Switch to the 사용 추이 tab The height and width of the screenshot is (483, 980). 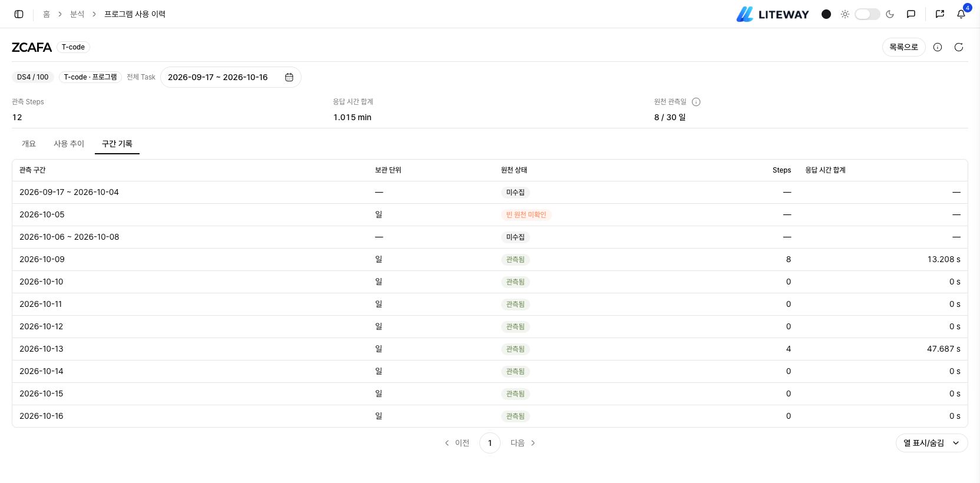69,144
